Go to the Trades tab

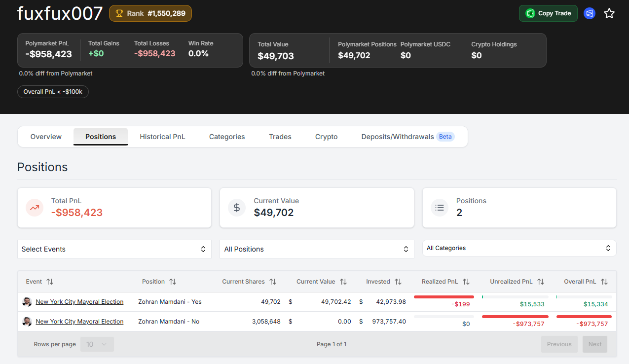pyautogui.click(x=280, y=137)
